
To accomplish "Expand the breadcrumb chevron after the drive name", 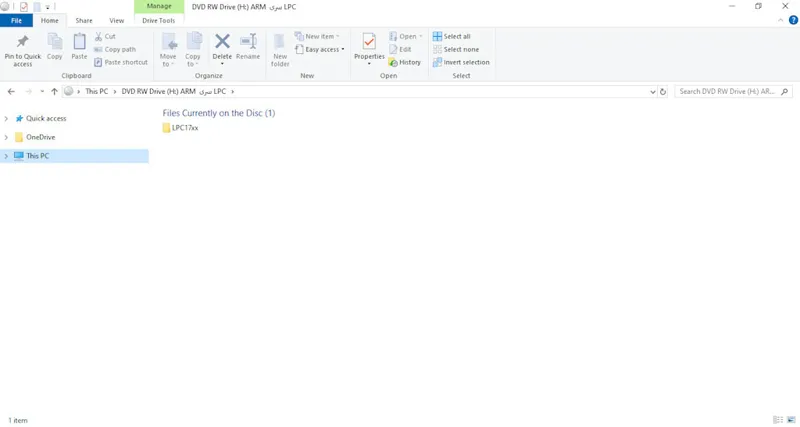I will pos(233,92).
